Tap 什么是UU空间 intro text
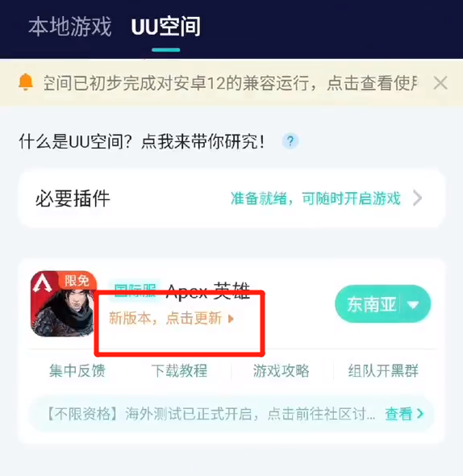The image size is (463, 476). (142, 141)
